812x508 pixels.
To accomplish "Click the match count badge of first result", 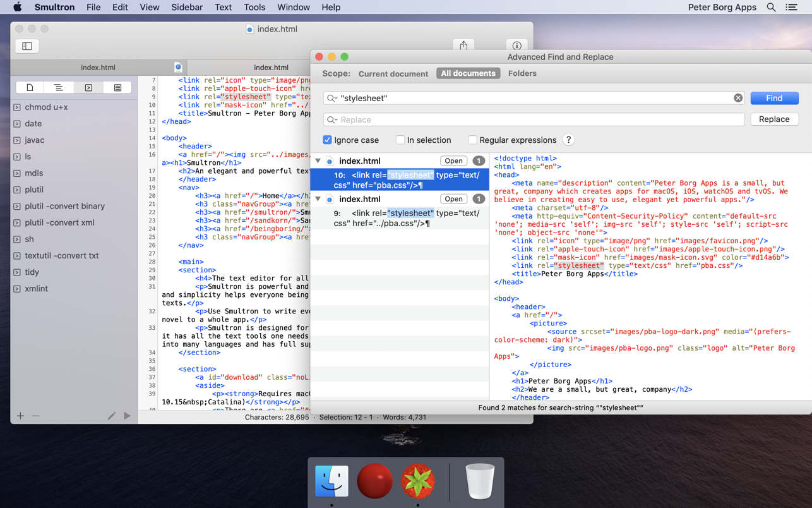I will pos(479,161).
